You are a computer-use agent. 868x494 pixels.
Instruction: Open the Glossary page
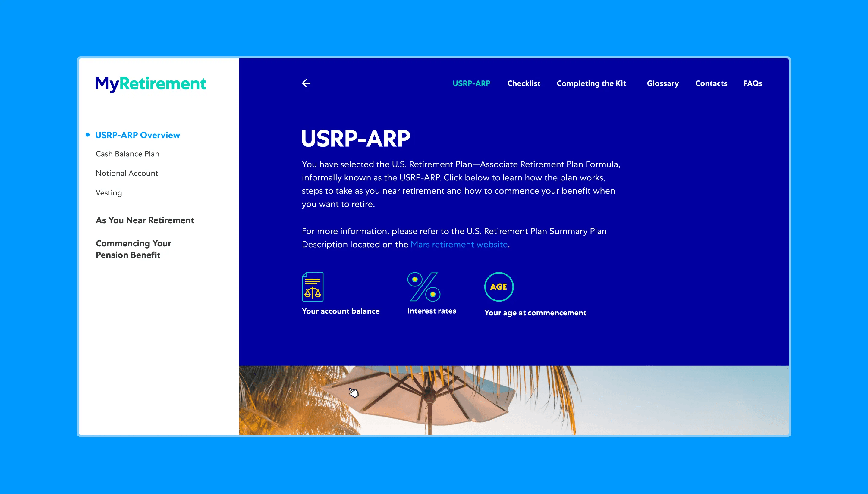pyautogui.click(x=662, y=83)
